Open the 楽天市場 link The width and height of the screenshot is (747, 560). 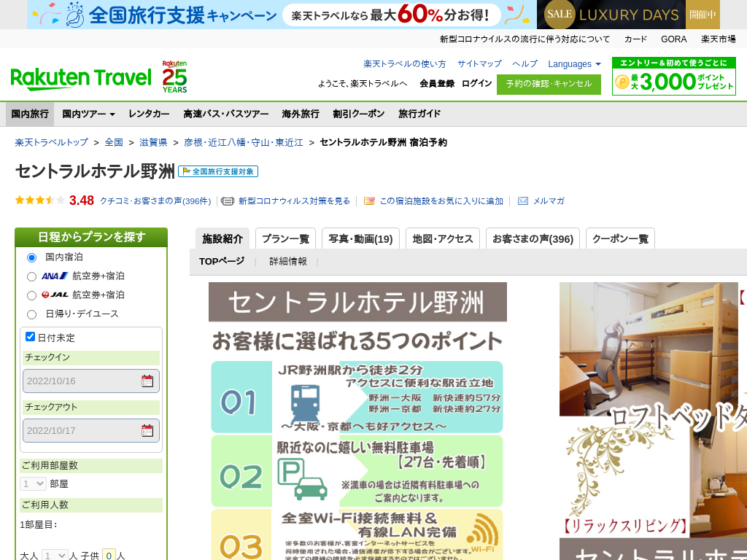(x=718, y=39)
